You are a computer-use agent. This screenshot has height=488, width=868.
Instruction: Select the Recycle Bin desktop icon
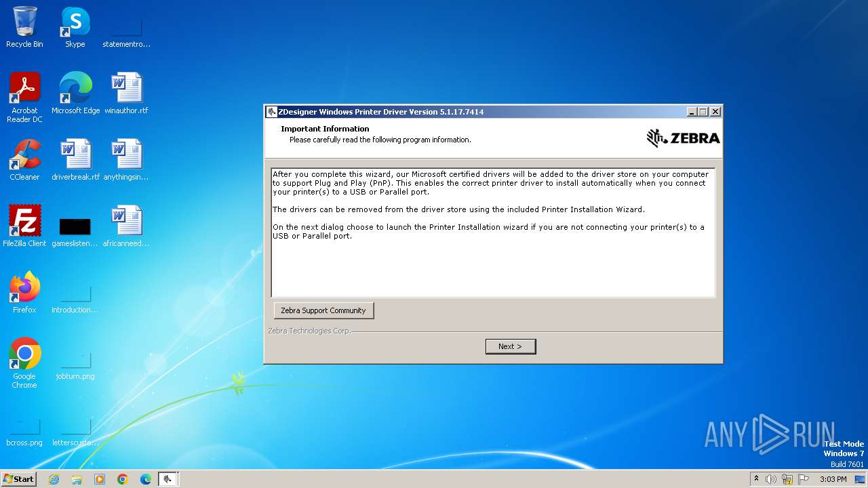click(24, 27)
